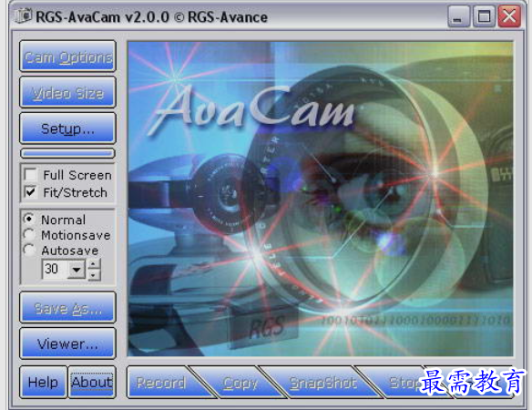Enable the Full Screen checkbox
The height and width of the screenshot is (410, 532).
tap(31, 175)
